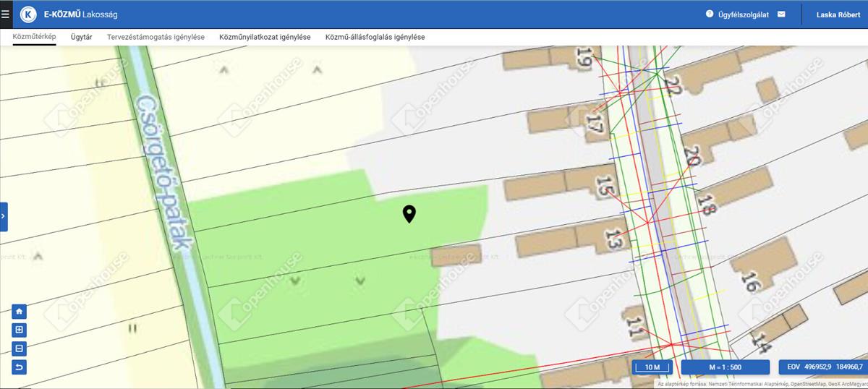The width and height of the screenshot is (868, 389).
Task: Click the EOV coordinates display
Action: click(x=823, y=367)
